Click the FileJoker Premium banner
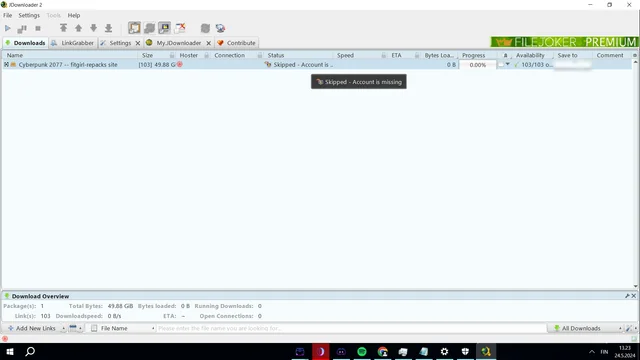 [564, 42]
